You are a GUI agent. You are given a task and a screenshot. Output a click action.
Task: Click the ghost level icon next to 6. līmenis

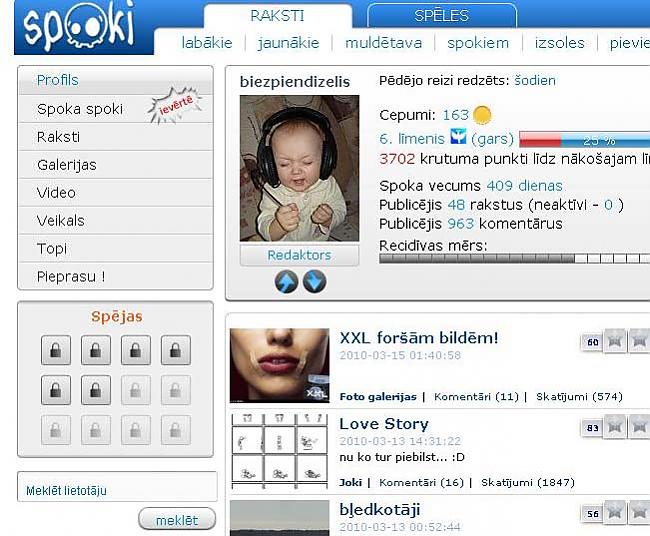pyautogui.click(x=458, y=137)
